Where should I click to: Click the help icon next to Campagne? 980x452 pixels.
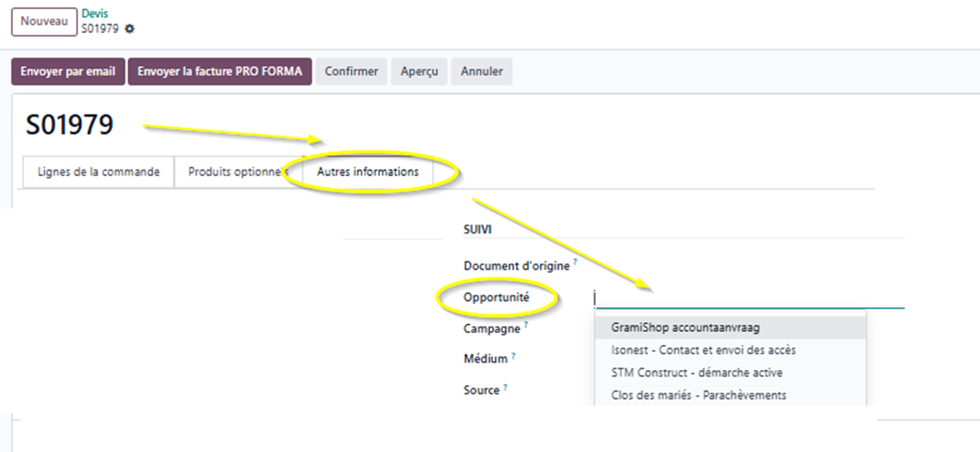click(525, 324)
